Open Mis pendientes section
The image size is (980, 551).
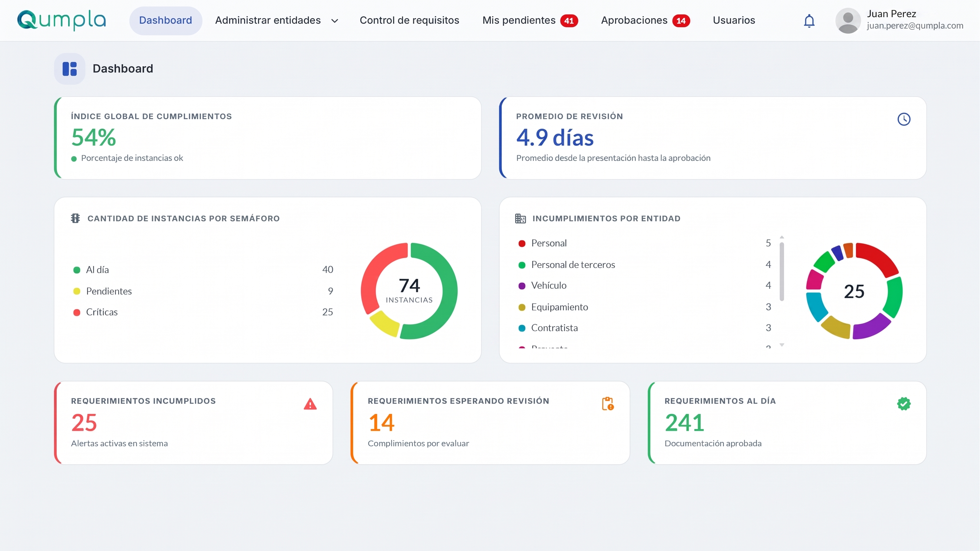(519, 20)
